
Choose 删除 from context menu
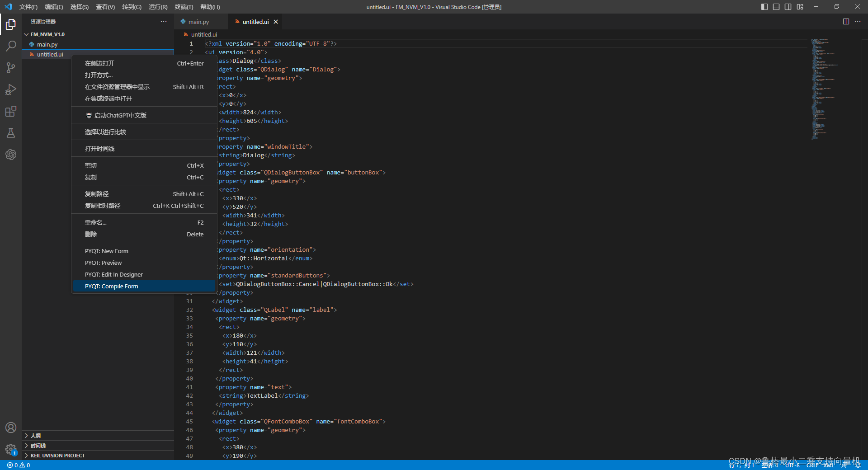coord(144,234)
